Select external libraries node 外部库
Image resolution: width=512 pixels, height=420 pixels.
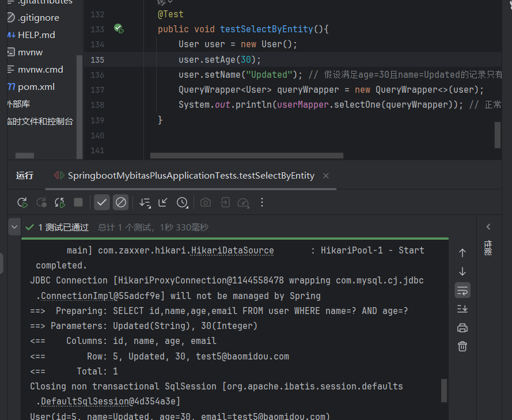click(18, 104)
